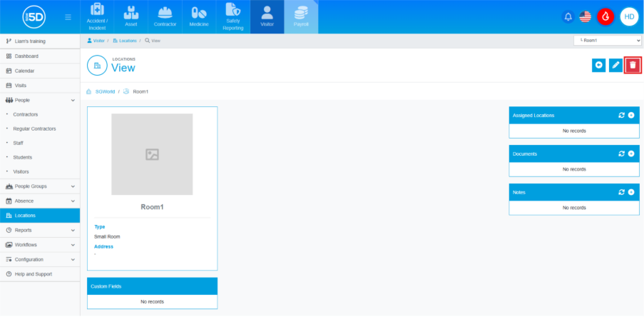Click the red fire alert icon
644x317 pixels.
[x=605, y=16]
